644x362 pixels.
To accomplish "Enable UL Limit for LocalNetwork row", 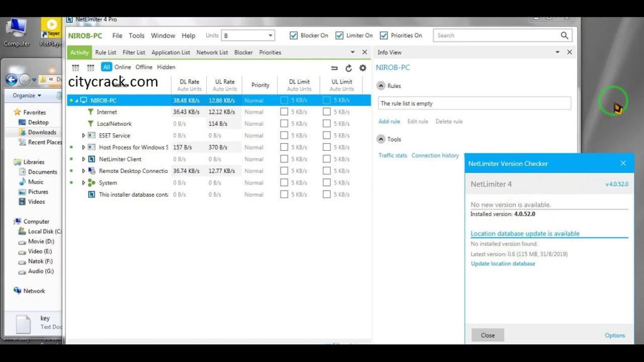I will [x=326, y=124].
